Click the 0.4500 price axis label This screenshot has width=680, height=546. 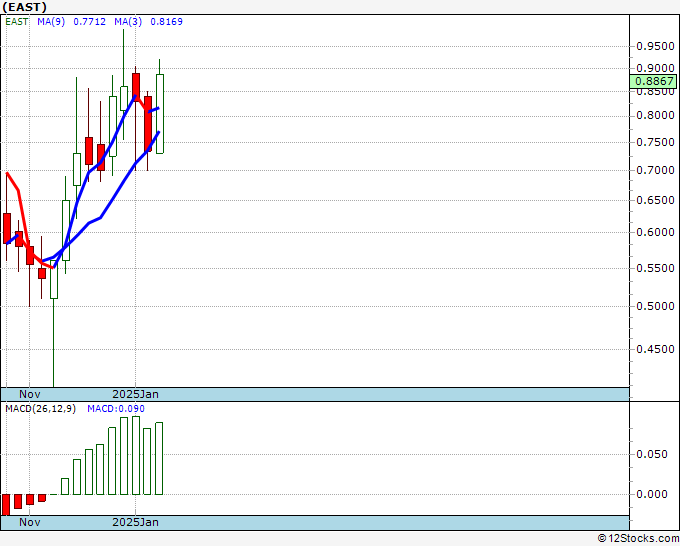pos(655,349)
